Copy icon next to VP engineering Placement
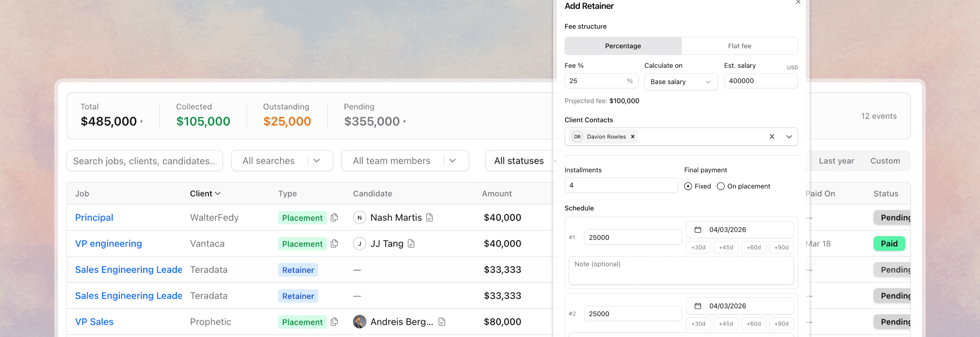 (x=334, y=243)
